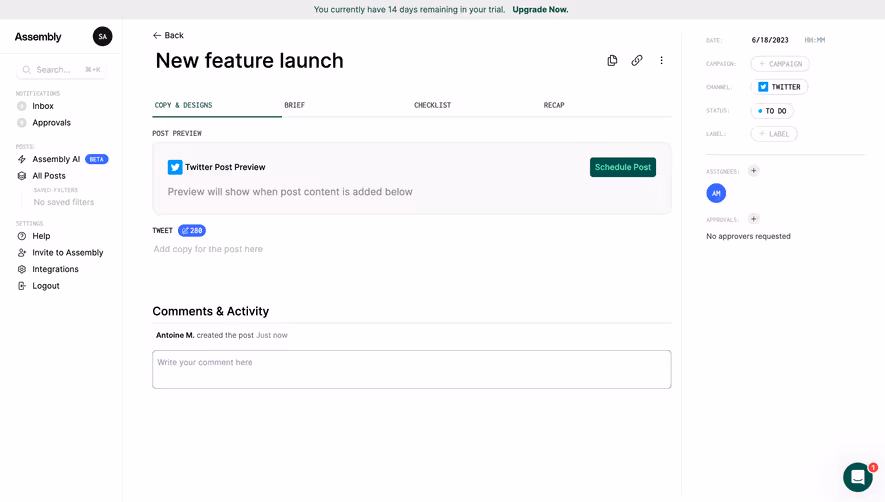Click Antoine M. in activity log

point(175,335)
